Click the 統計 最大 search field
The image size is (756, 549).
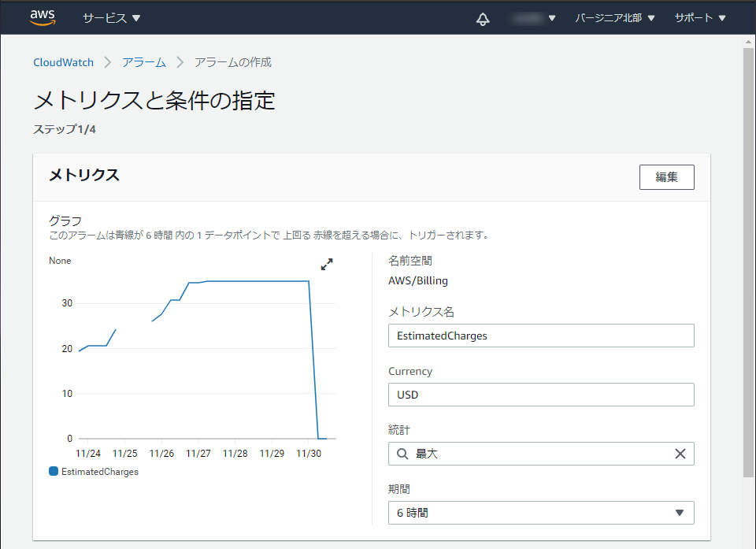pyautogui.click(x=541, y=454)
